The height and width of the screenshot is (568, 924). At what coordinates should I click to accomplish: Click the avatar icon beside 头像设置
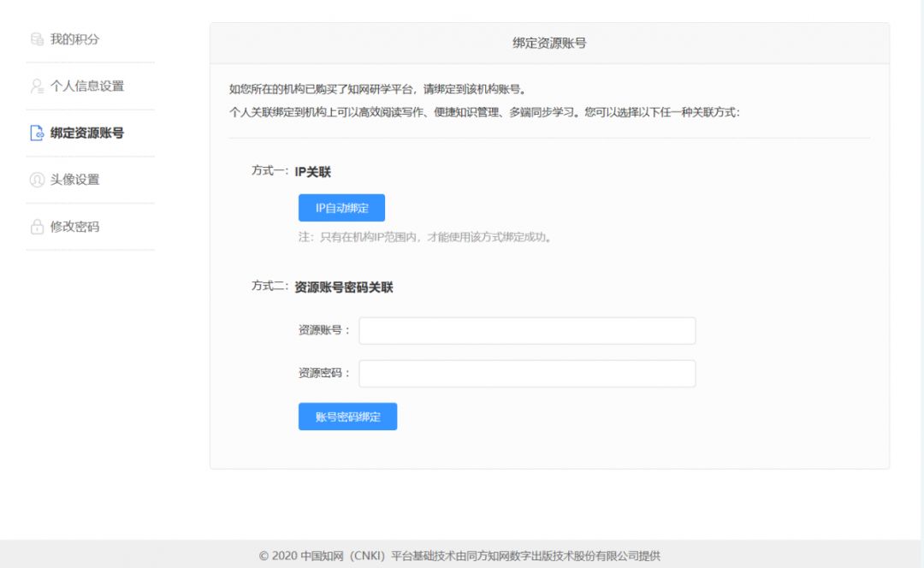click(x=37, y=180)
